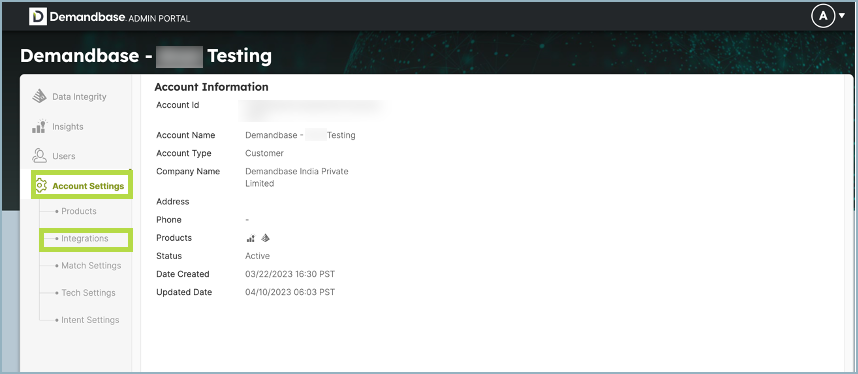Go to the Users section
Screen dimensions: 858x374
[54, 156]
